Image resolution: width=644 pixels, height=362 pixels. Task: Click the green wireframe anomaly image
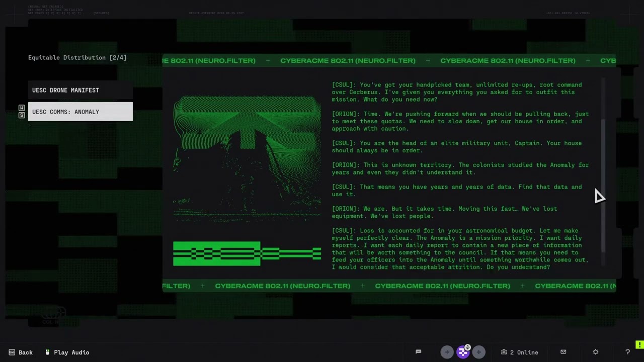[x=247, y=158]
